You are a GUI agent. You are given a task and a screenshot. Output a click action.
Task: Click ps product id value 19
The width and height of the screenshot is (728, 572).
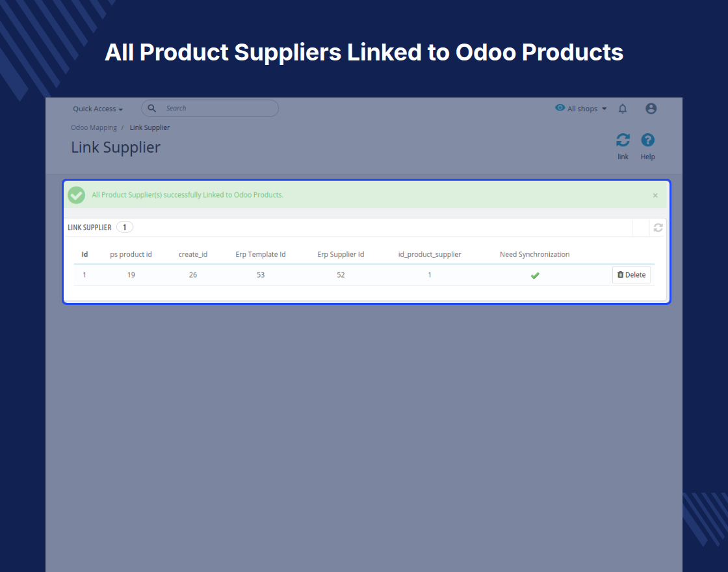pos(131,275)
